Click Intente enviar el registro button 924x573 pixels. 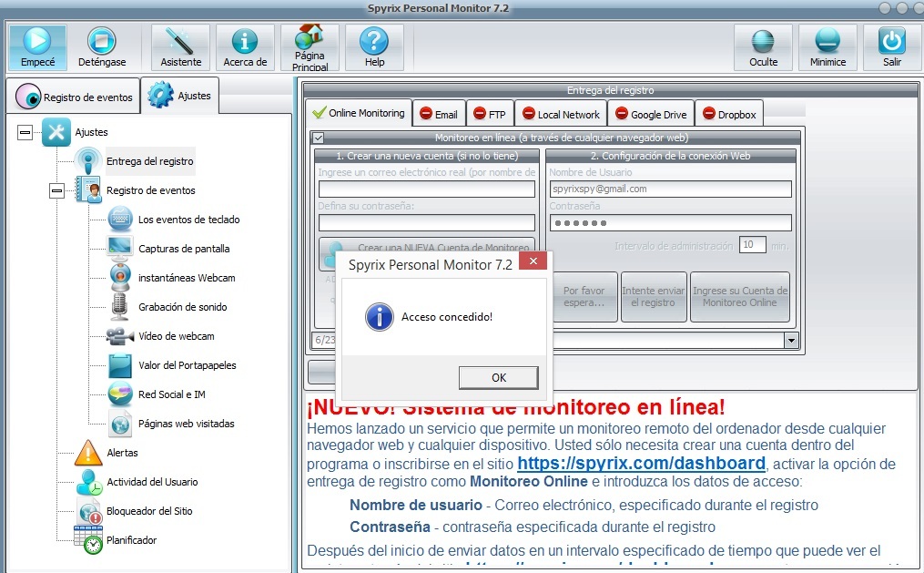coord(654,297)
